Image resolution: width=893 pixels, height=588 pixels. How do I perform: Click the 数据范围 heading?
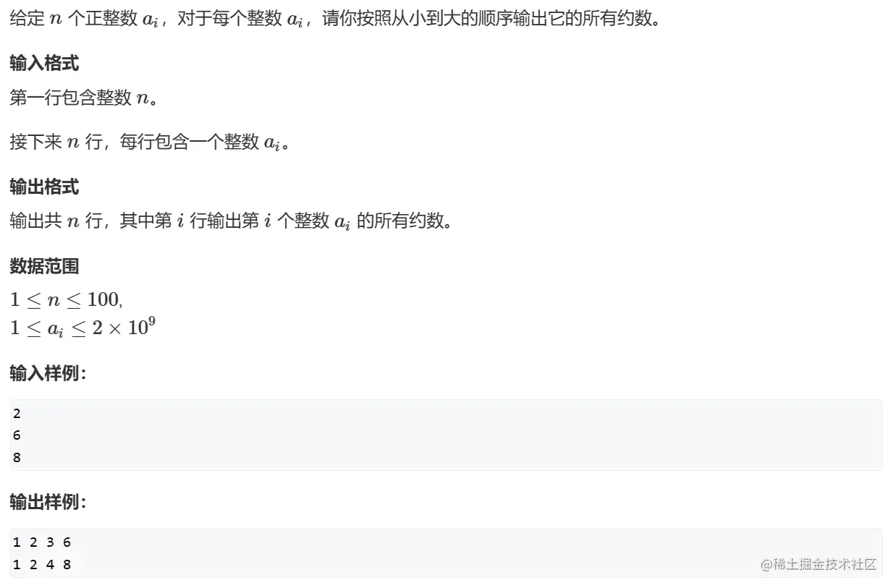click(x=44, y=266)
